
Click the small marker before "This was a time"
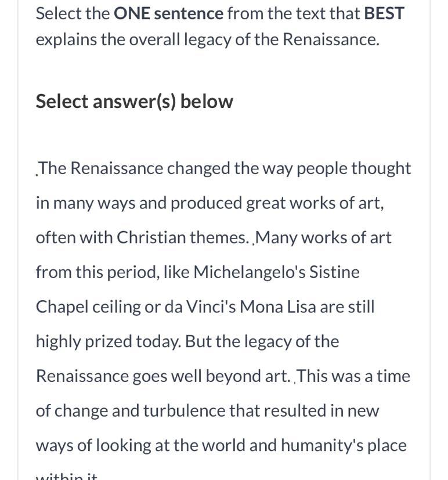295,382
